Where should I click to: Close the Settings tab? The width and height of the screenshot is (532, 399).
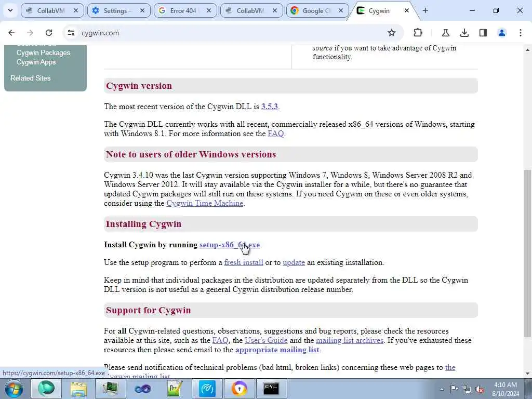(x=142, y=10)
